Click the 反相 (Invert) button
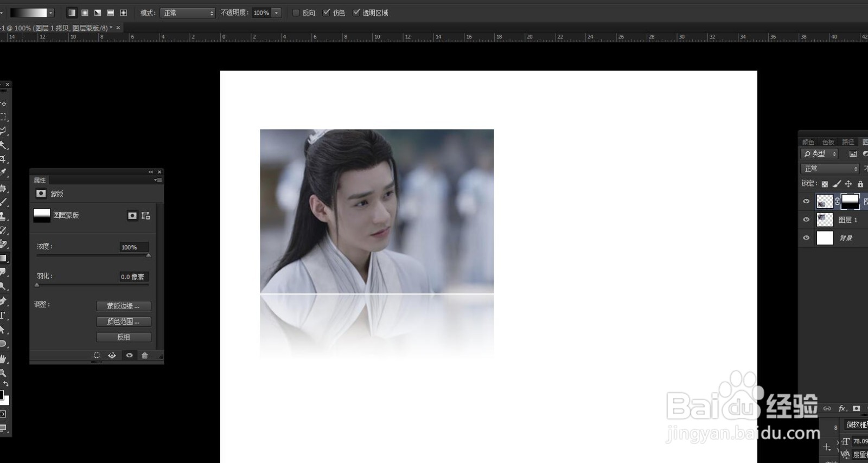This screenshot has width=868, height=463. tap(124, 337)
